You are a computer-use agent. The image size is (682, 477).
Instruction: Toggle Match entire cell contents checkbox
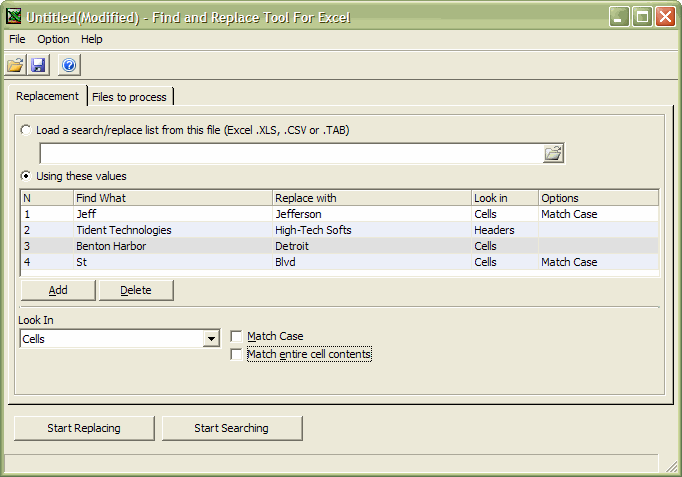pos(236,354)
